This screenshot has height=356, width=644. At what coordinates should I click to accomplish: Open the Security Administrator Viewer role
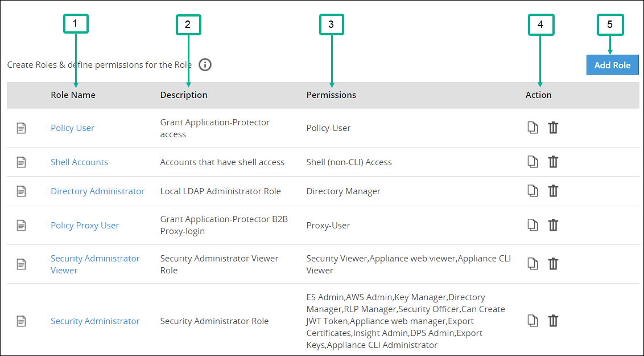pyautogui.click(x=94, y=264)
